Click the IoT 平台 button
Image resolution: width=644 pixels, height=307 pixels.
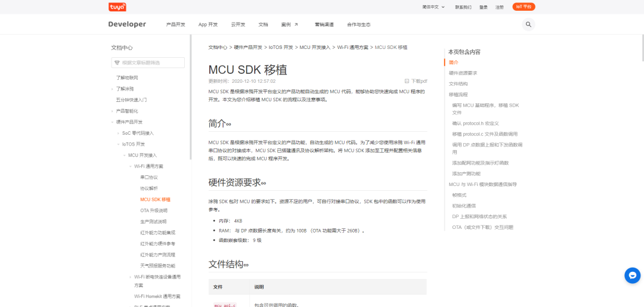tap(524, 7)
